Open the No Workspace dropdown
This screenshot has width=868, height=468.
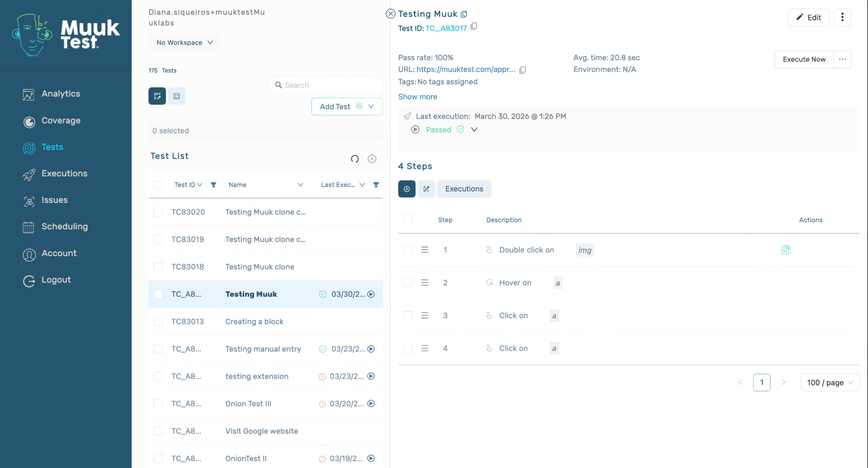coord(184,42)
